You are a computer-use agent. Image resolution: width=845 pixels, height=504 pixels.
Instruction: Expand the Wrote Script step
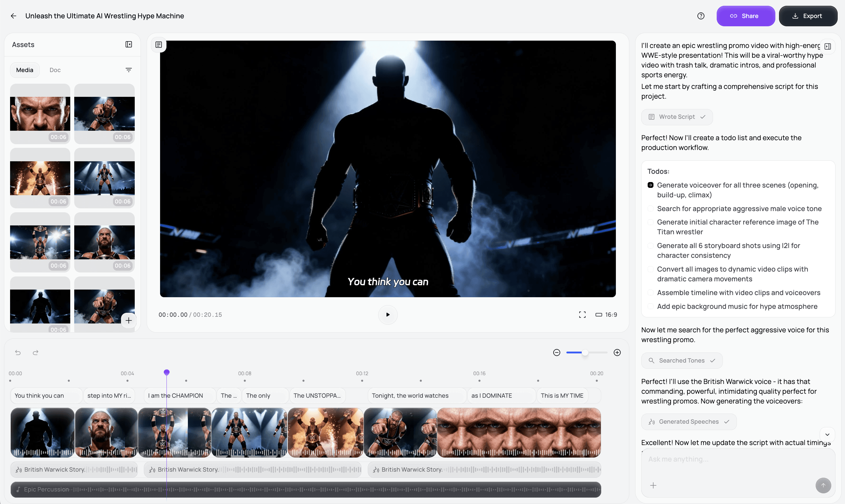pos(677,117)
